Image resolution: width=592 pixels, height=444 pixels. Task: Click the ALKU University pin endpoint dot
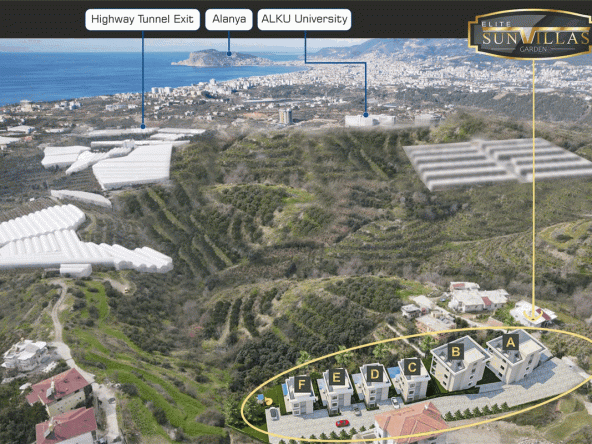(365, 114)
